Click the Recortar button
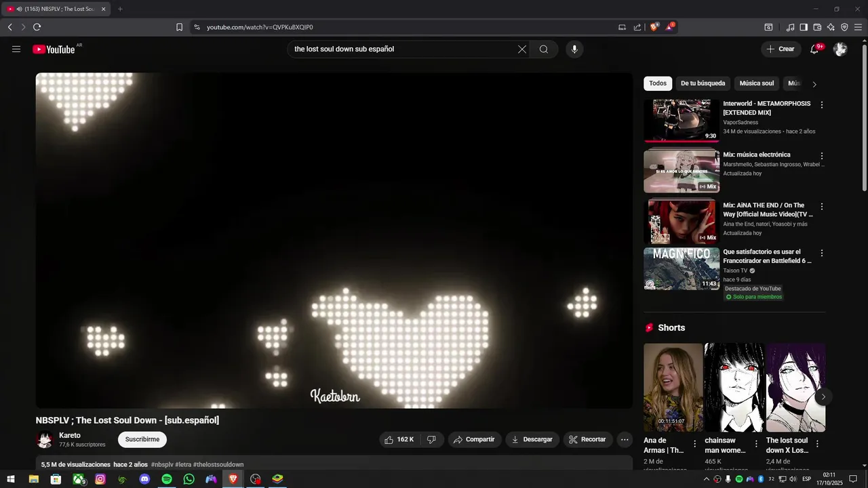 (588, 439)
